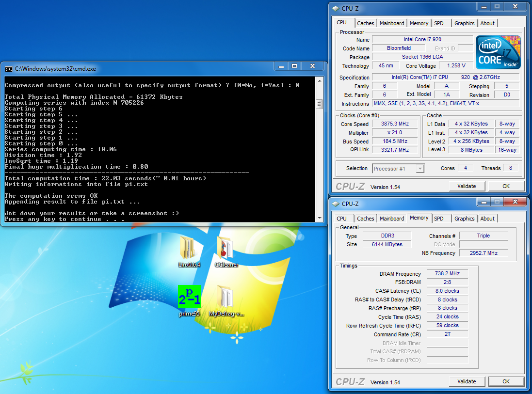Click the Cycle Time 24 clocks value
The width and height of the screenshot is (532, 394).
(x=447, y=316)
